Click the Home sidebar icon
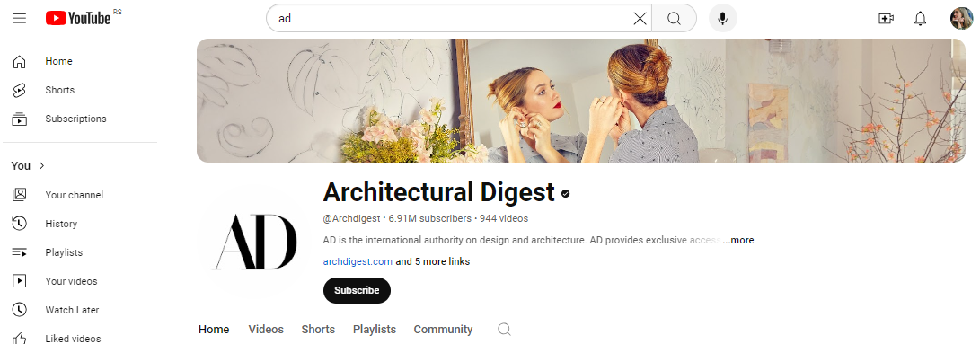The height and width of the screenshot is (344, 980). click(x=20, y=61)
